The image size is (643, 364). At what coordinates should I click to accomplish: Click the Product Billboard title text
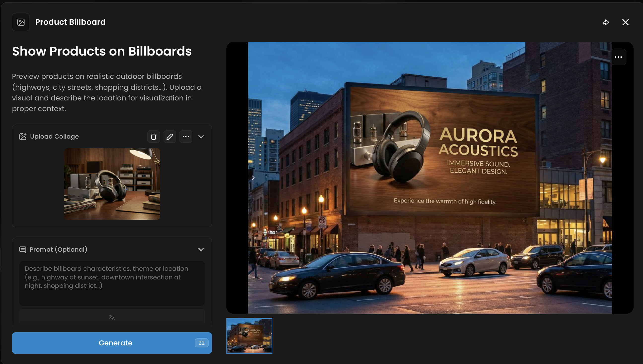click(70, 22)
